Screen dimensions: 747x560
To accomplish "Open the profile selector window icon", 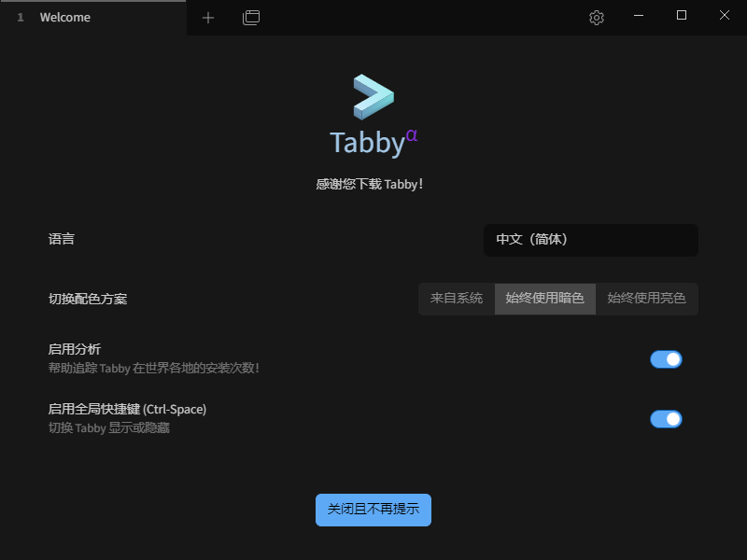I will click(x=251, y=18).
